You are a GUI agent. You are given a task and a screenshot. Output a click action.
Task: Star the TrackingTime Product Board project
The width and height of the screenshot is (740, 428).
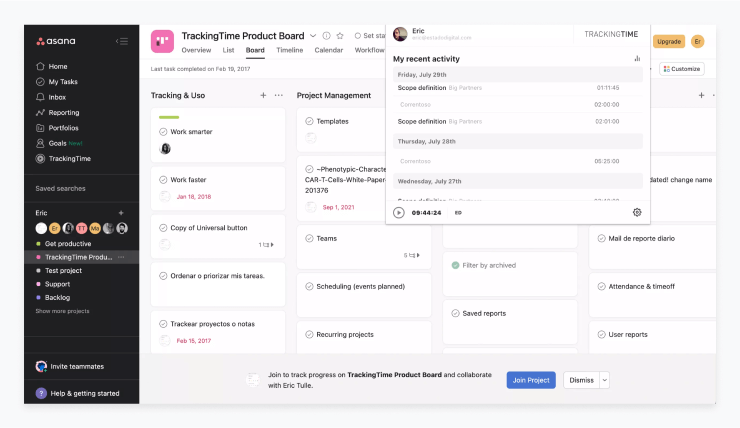point(340,36)
